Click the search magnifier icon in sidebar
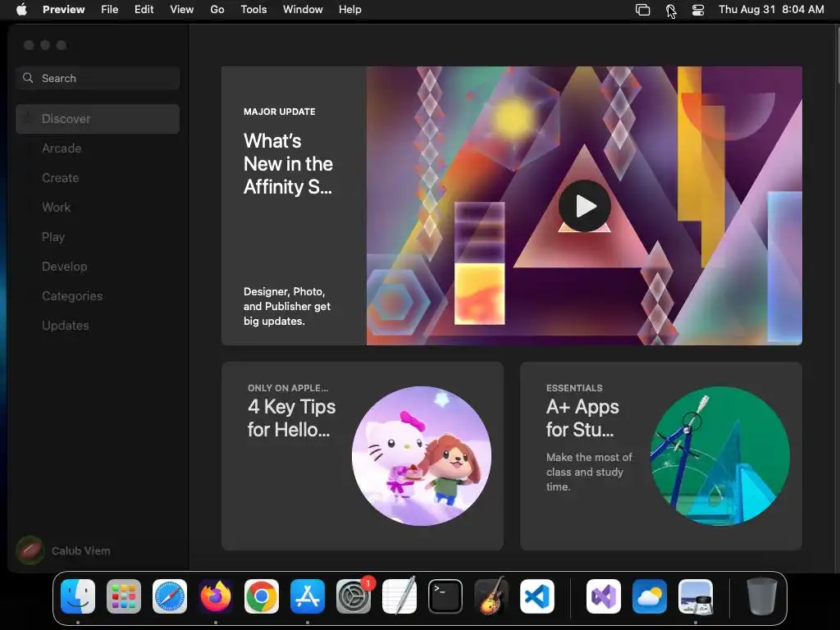Viewport: 840px width, 630px height. tap(28, 78)
